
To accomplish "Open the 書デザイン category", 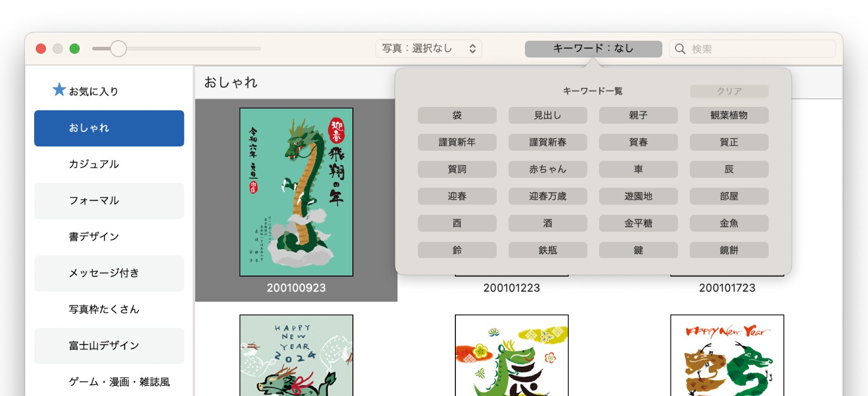I will coord(109,237).
